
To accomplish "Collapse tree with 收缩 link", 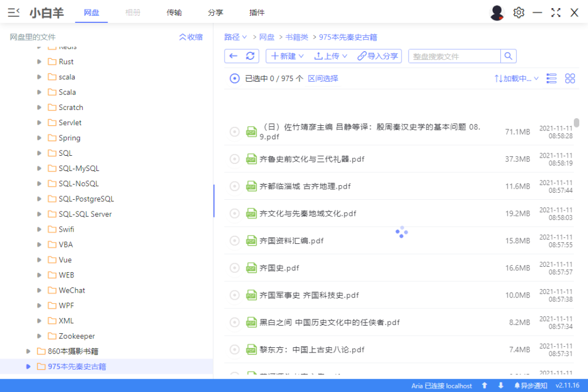I will (191, 37).
